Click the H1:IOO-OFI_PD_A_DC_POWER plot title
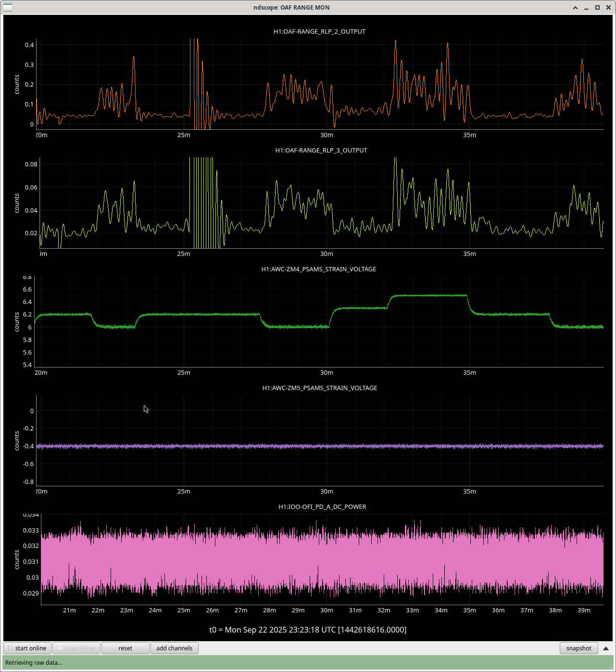 click(x=322, y=507)
